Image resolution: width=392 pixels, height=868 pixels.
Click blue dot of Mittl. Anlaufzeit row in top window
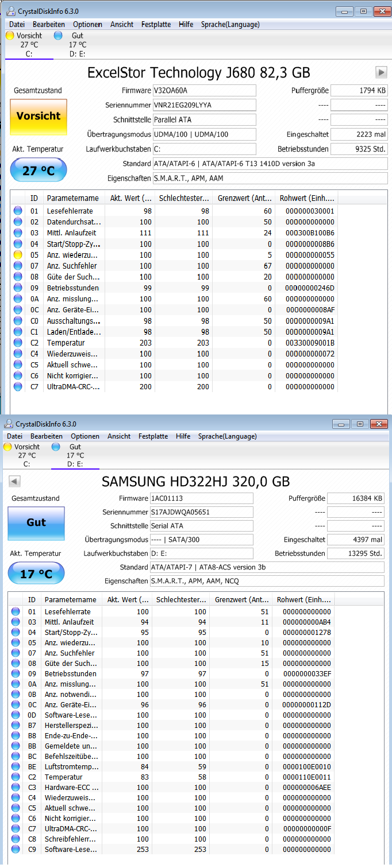18,232
